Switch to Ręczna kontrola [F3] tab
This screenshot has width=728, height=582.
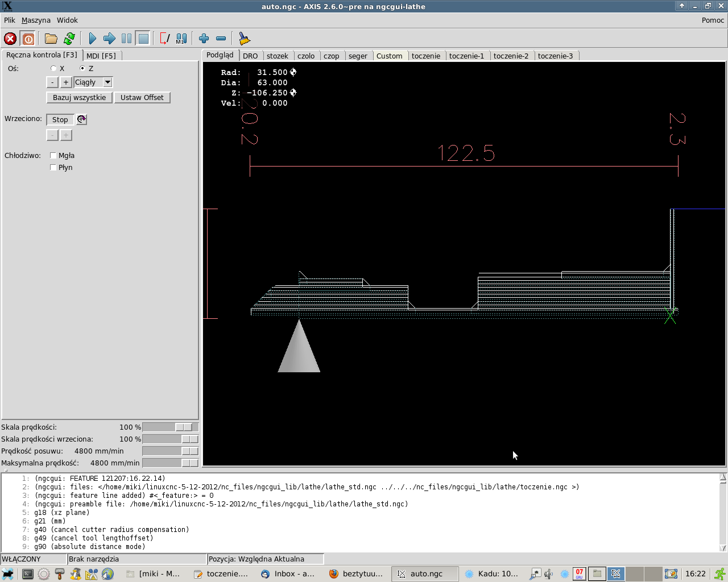coord(42,55)
